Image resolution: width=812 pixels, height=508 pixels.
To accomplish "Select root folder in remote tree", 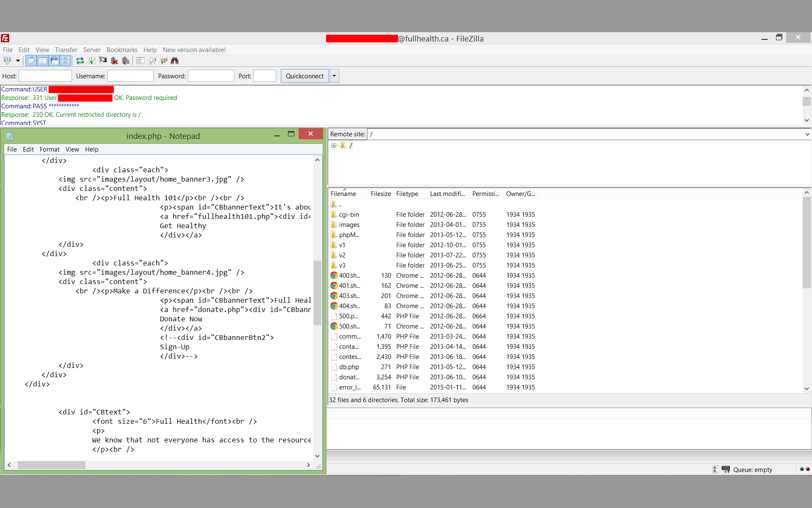I will [351, 145].
